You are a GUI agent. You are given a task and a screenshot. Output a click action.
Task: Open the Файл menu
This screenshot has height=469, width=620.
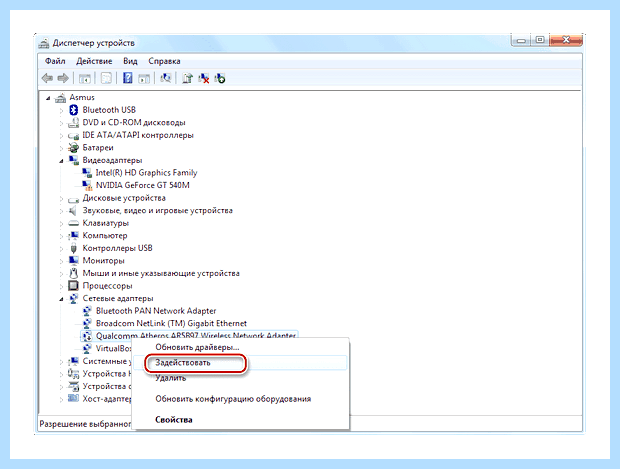point(55,61)
